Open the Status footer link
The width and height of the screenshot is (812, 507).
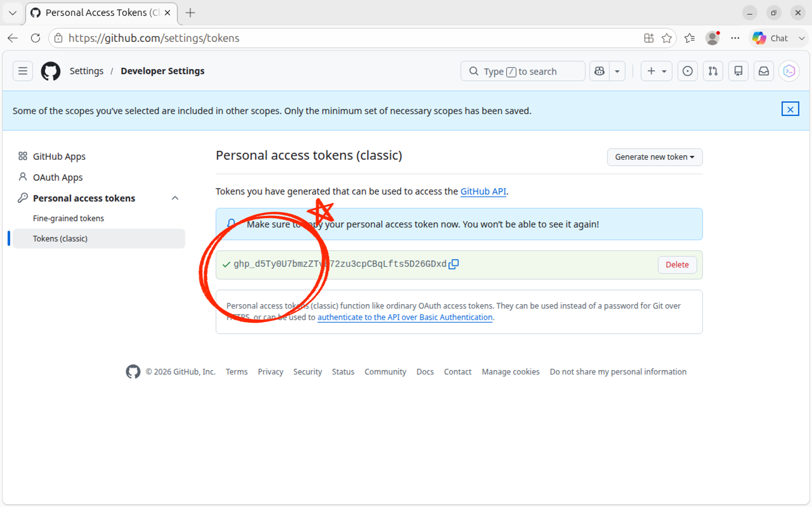click(x=343, y=372)
